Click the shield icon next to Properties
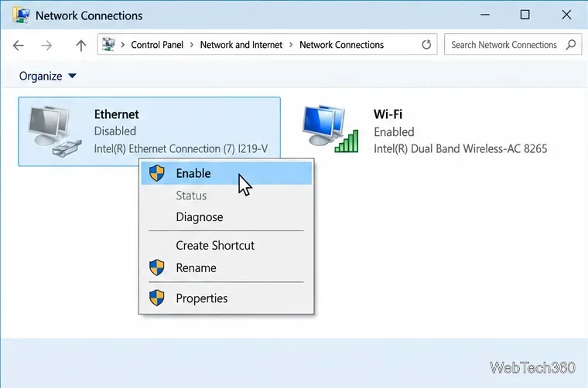The image size is (588, 388). pyautogui.click(x=157, y=298)
